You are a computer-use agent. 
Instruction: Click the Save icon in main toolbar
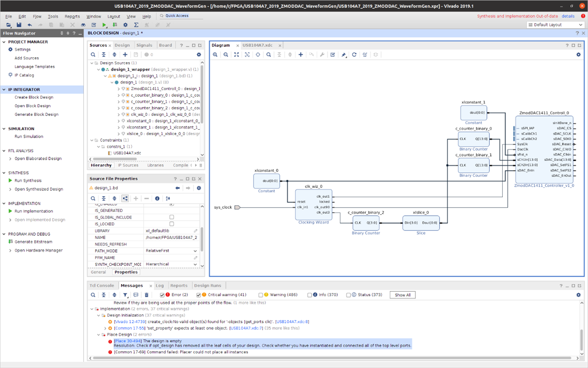19,25
